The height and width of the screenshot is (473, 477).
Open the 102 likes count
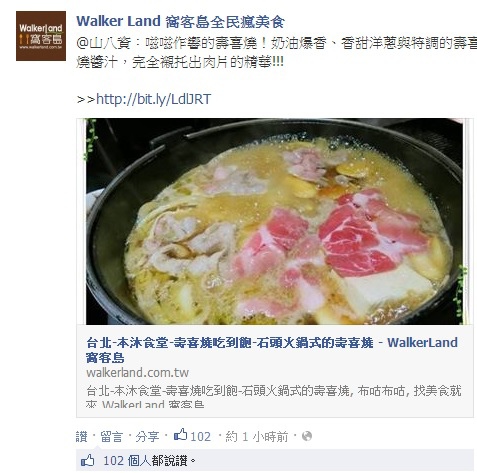201,436
